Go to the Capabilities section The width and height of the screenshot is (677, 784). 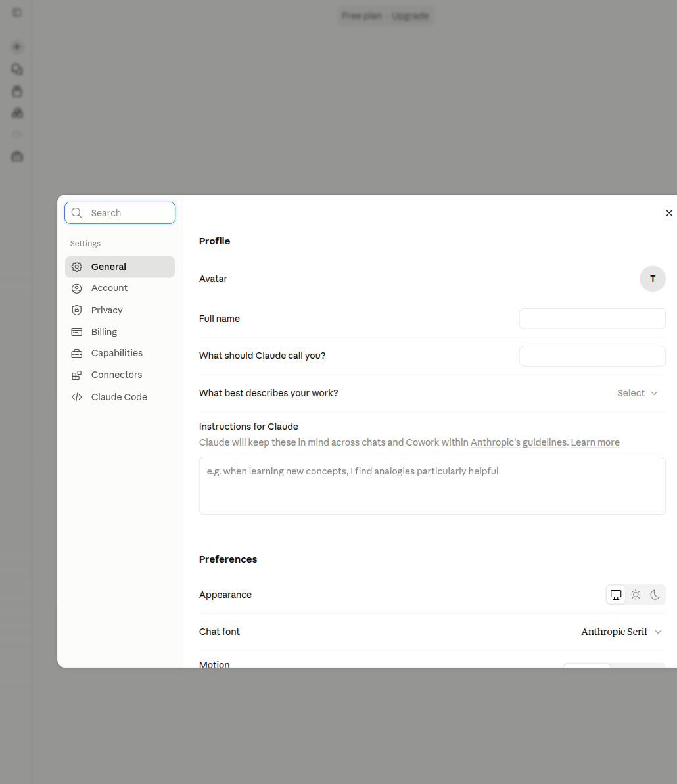tap(120, 353)
